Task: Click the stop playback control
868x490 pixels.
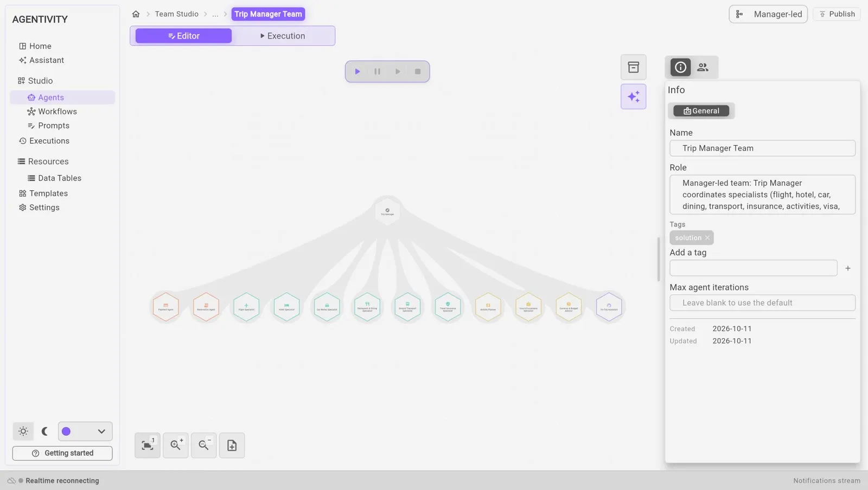Action: click(418, 72)
